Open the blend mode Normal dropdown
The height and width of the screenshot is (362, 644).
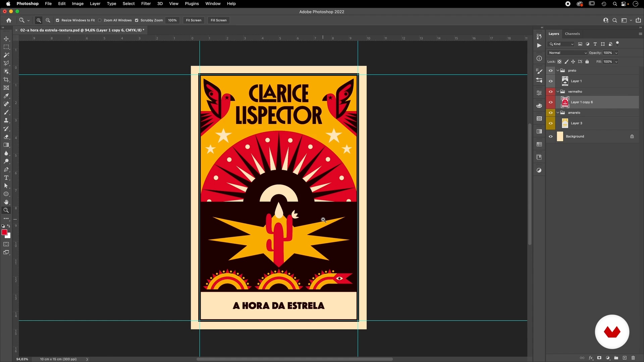(567, 53)
